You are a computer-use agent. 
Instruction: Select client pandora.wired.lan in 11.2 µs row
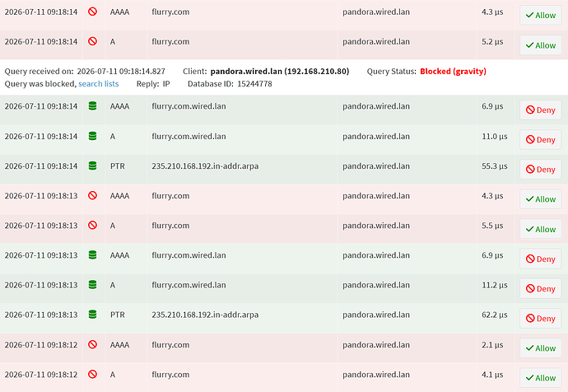point(376,285)
